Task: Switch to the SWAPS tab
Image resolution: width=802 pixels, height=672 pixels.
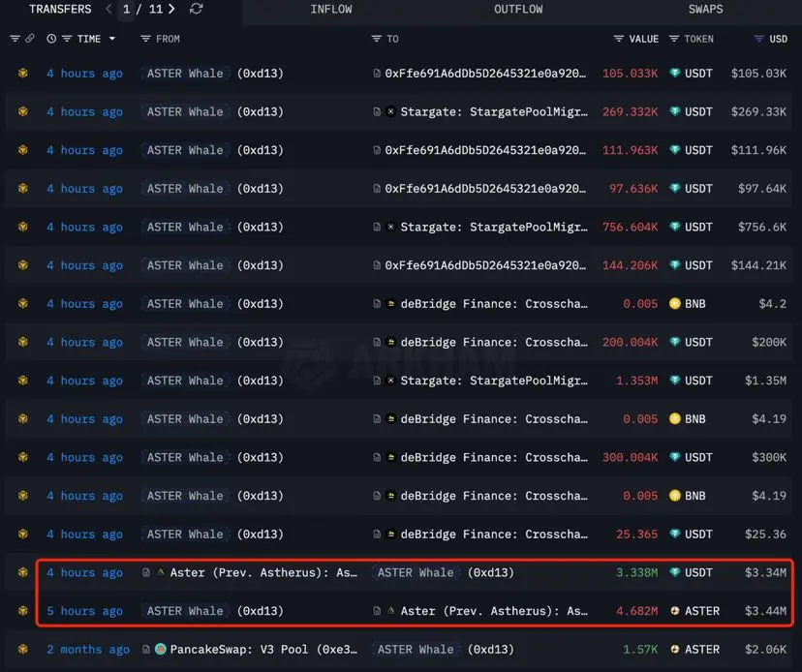Action: pos(705,10)
